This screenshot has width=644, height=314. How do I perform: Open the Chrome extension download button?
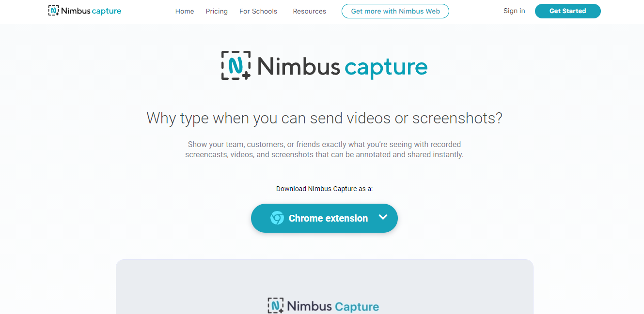click(324, 218)
